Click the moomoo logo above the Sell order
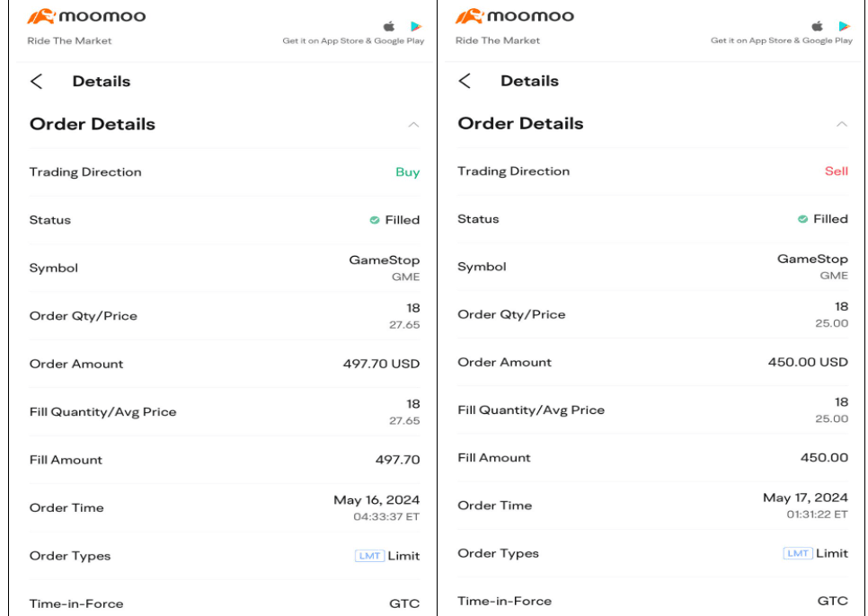Image resolution: width=868 pixels, height=616 pixels. [514, 17]
